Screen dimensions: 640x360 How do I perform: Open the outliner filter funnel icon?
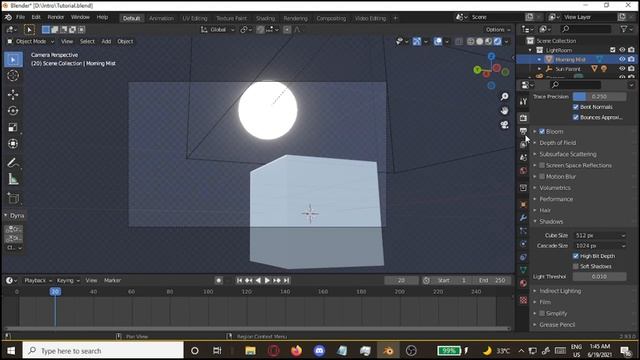click(x=624, y=29)
